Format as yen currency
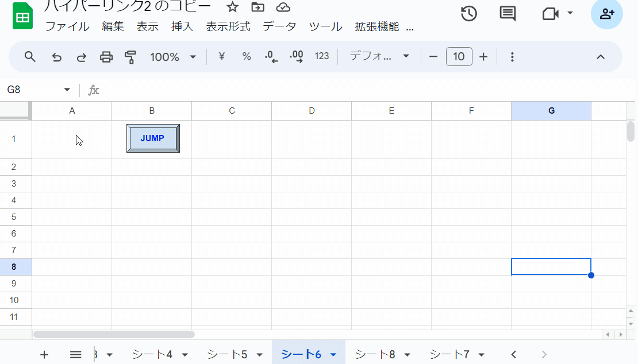Screen dimensions: 638x364 (x=222, y=56)
